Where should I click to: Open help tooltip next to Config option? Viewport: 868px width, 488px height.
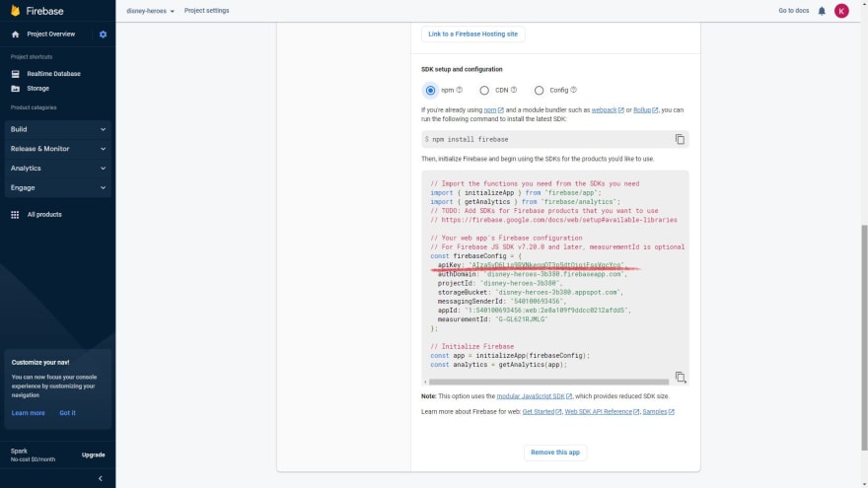click(573, 90)
